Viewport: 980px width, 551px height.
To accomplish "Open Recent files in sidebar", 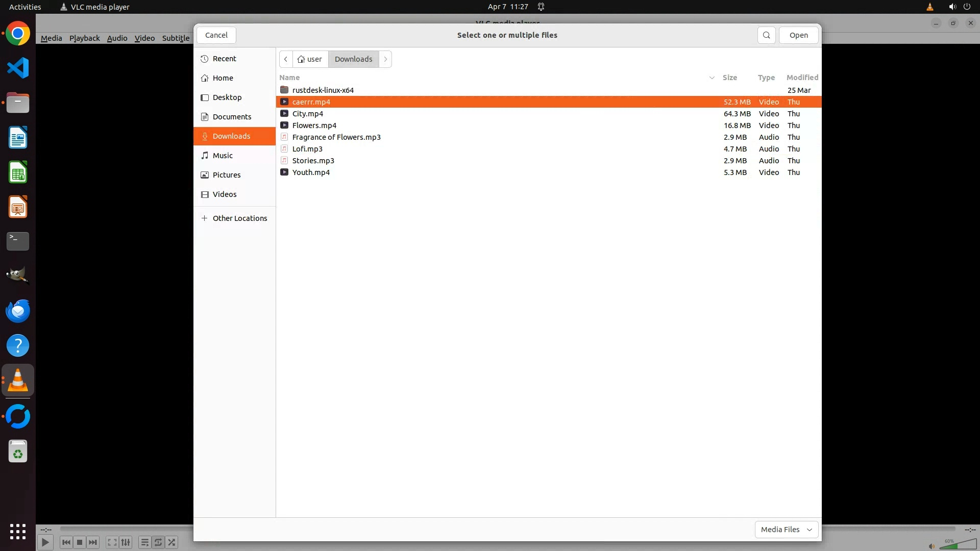I will (224, 59).
